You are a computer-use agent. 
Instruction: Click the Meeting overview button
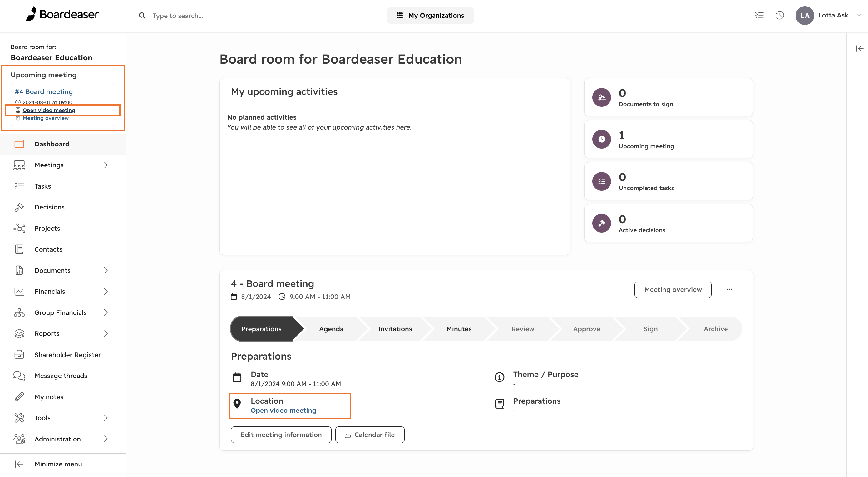pos(673,289)
